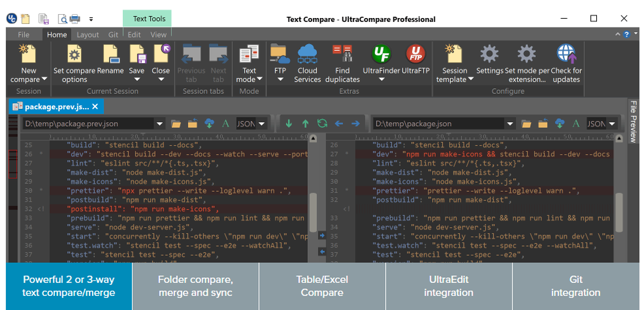The width and height of the screenshot is (644, 310).
Task: Click Check for updates
Action: point(566,64)
